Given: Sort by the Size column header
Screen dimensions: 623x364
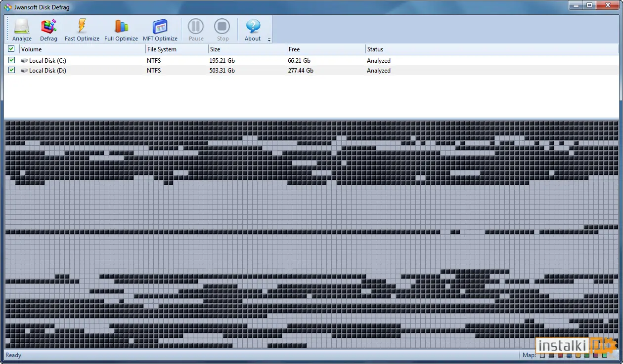Looking at the screenshot, I should click(x=248, y=49).
